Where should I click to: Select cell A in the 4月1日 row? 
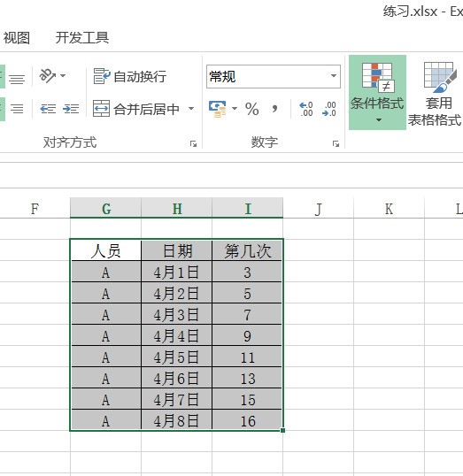[105, 272]
